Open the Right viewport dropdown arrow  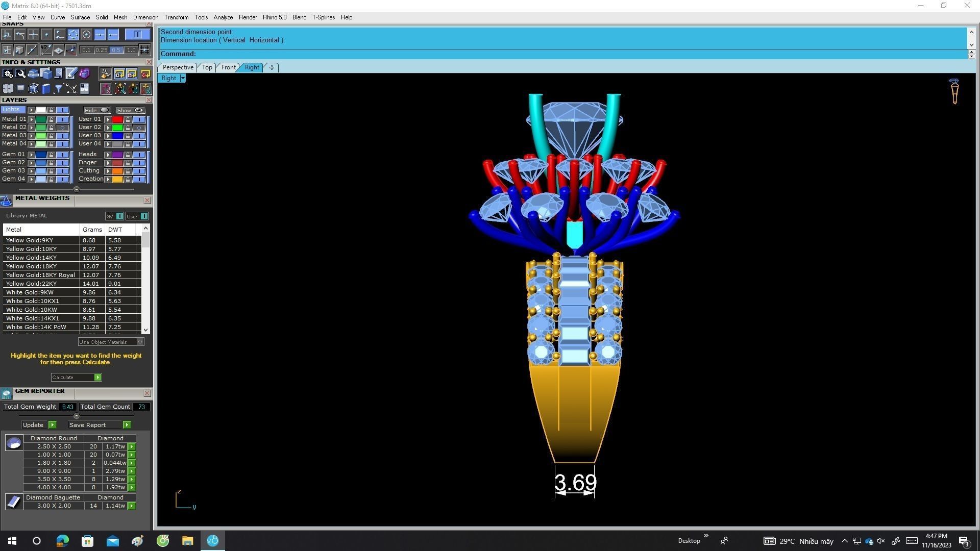click(183, 79)
